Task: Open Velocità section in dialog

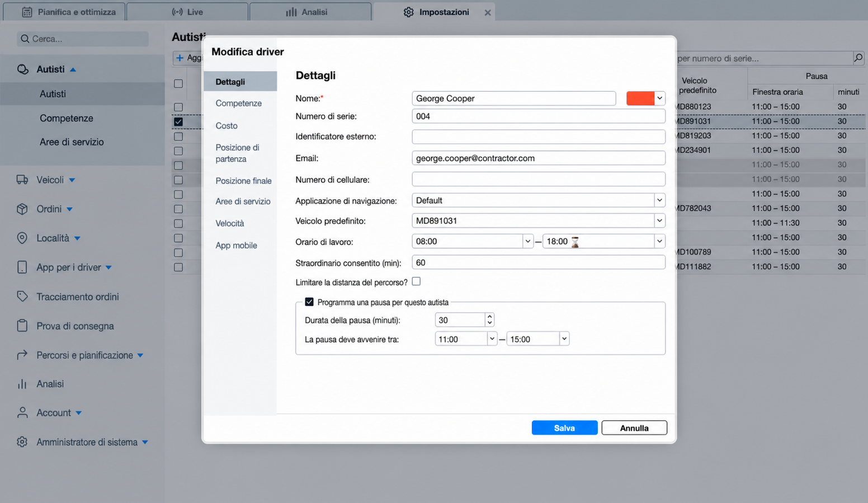Action: point(230,223)
